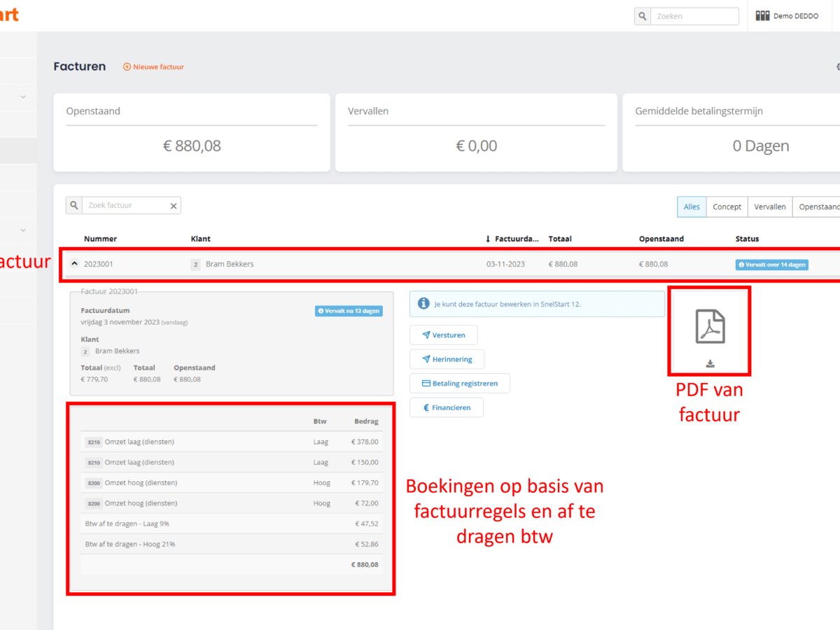Focus the top Zoeken search field

[694, 16]
